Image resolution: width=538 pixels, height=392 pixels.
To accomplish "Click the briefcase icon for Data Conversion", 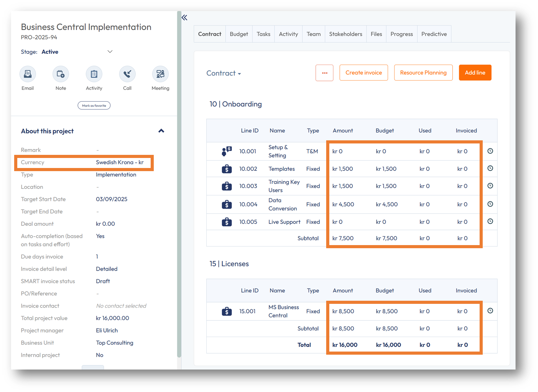I will point(227,204).
